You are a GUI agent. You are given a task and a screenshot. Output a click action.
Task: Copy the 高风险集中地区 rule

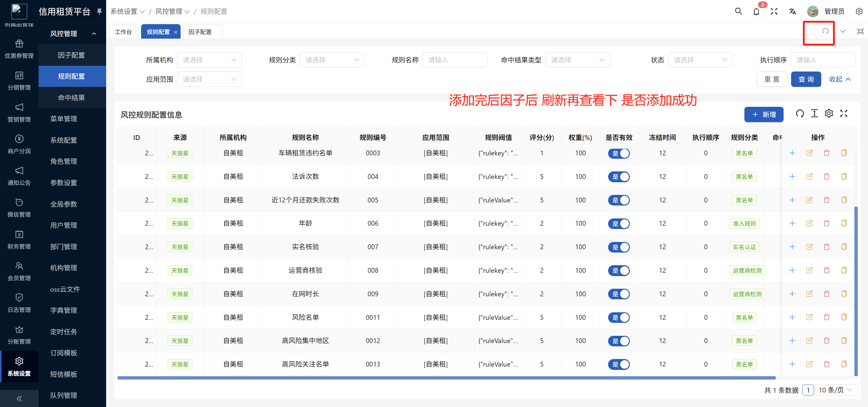[x=844, y=341]
